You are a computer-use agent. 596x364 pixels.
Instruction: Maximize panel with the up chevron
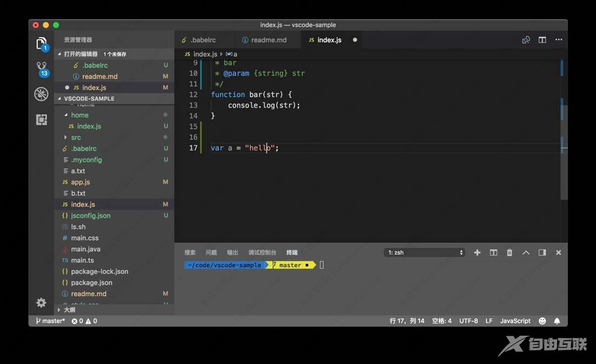click(x=526, y=253)
